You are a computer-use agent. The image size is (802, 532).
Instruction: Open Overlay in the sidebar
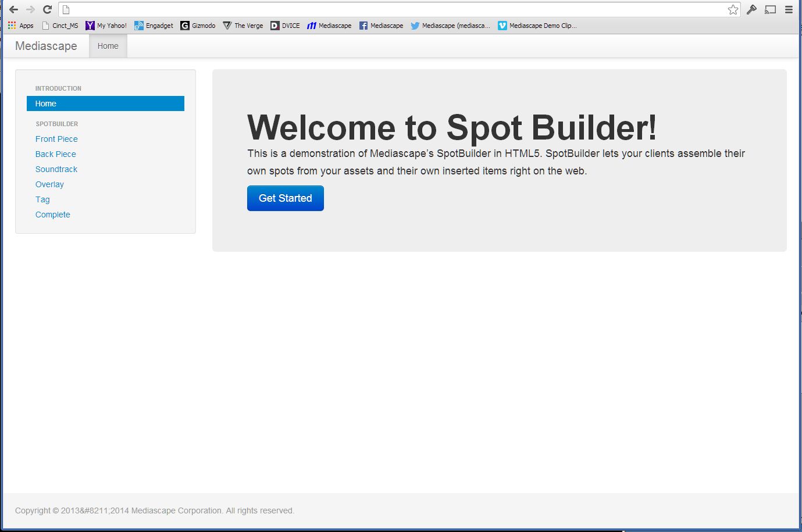(x=49, y=184)
